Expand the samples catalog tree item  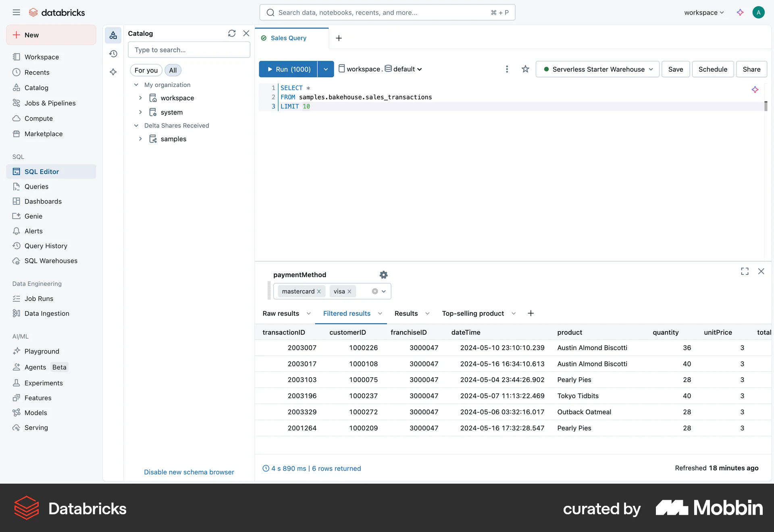[140, 139]
